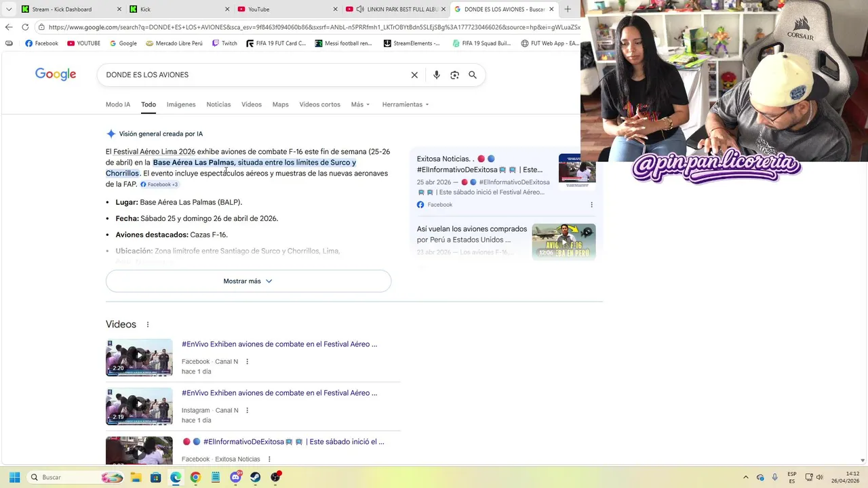Open second '#EnVivo Exhiben aviones' Instagram link
This screenshot has height=488, width=868.
coord(279,393)
